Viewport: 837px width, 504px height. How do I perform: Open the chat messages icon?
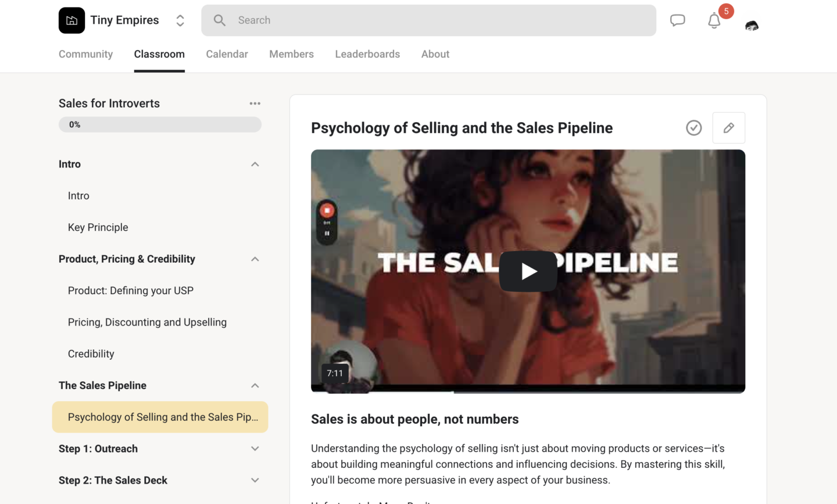tap(677, 20)
